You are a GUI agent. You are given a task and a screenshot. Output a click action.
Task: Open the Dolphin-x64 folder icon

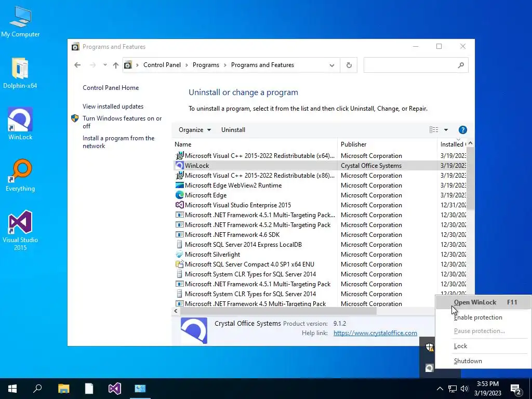[x=20, y=73]
